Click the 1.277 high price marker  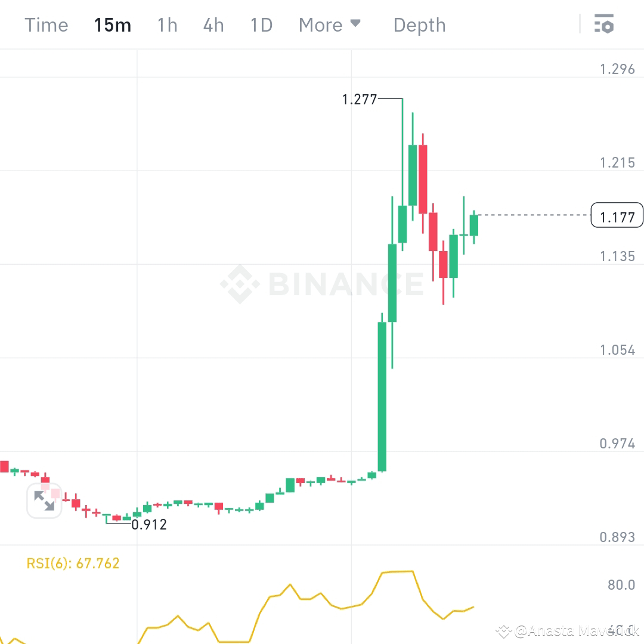360,100
